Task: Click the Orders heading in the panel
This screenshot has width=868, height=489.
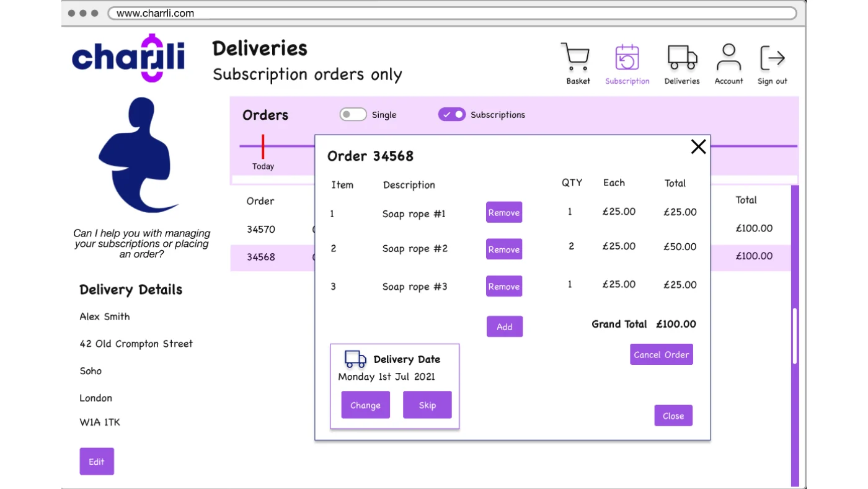Action: pyautogui.click(x=265, y=115)
